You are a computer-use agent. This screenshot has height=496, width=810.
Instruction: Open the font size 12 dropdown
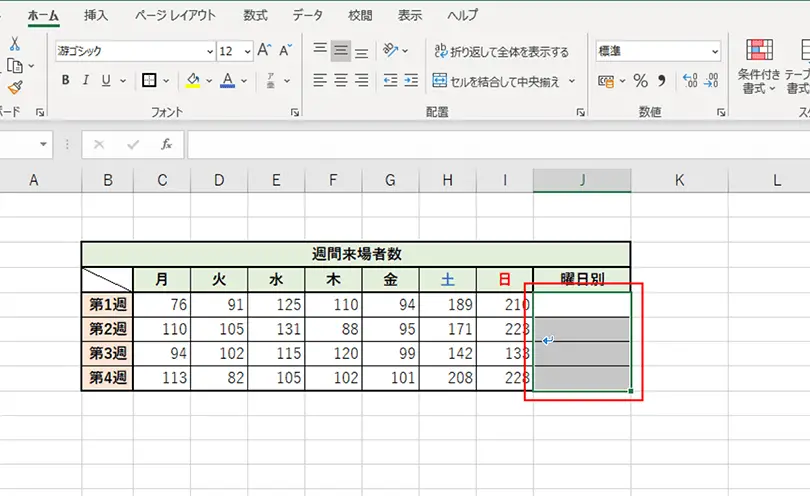247,51
